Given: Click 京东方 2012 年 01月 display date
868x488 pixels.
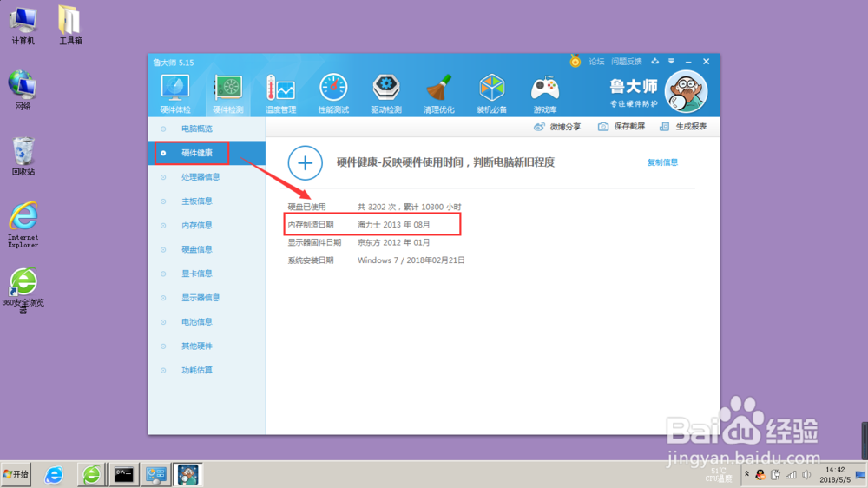Looking at the screenshot, I should 393,242.
